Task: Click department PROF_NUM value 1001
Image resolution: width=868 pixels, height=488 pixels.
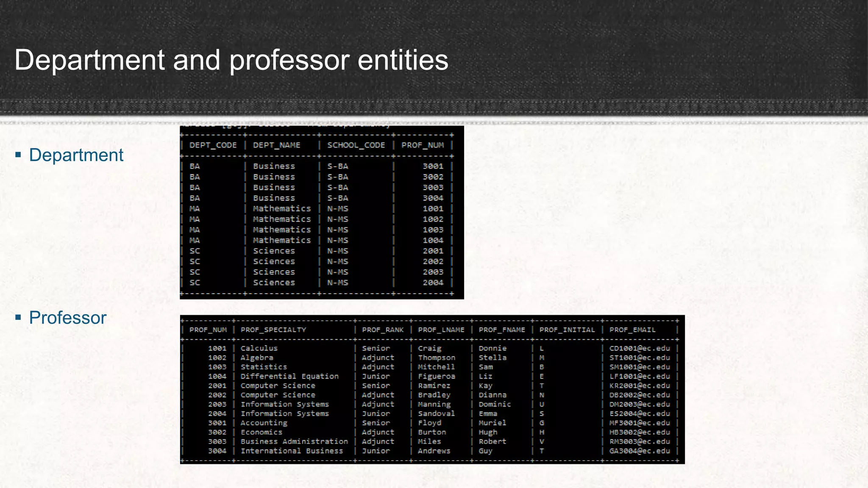Action: 433,209
